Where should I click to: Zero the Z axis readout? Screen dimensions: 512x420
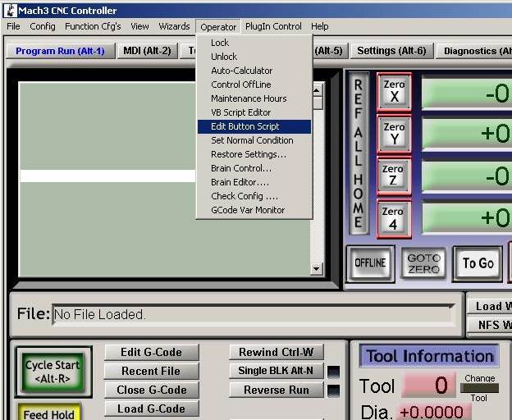[394, 176]
